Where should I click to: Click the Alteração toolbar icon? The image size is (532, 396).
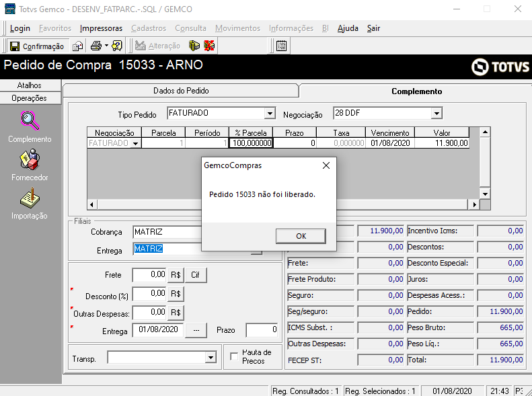140,46
